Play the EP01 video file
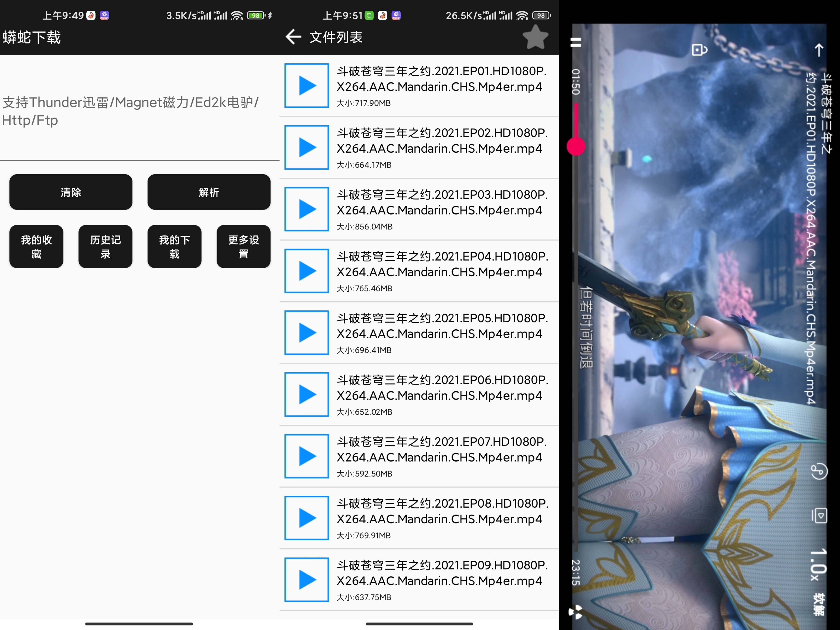 [306, 86]
